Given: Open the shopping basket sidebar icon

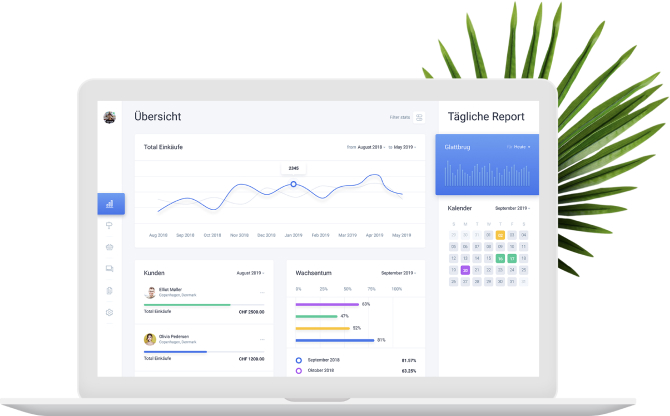Looking at the screenshot, I should point(110,247).
